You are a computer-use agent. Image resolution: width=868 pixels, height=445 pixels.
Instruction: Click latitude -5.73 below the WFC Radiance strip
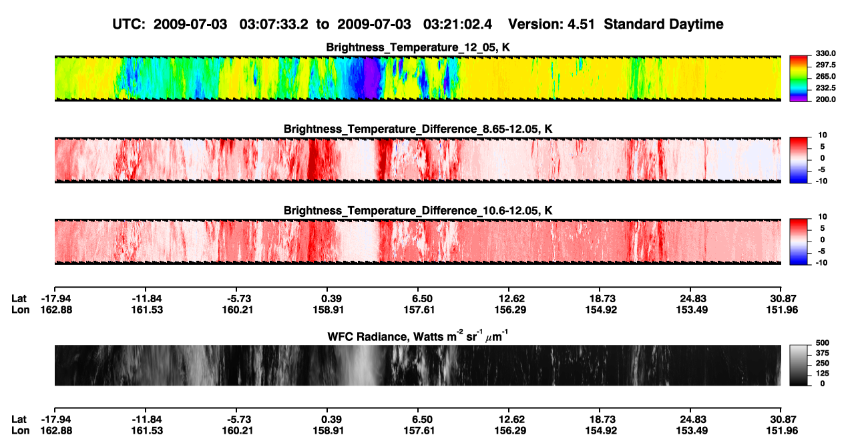(239, 420)
